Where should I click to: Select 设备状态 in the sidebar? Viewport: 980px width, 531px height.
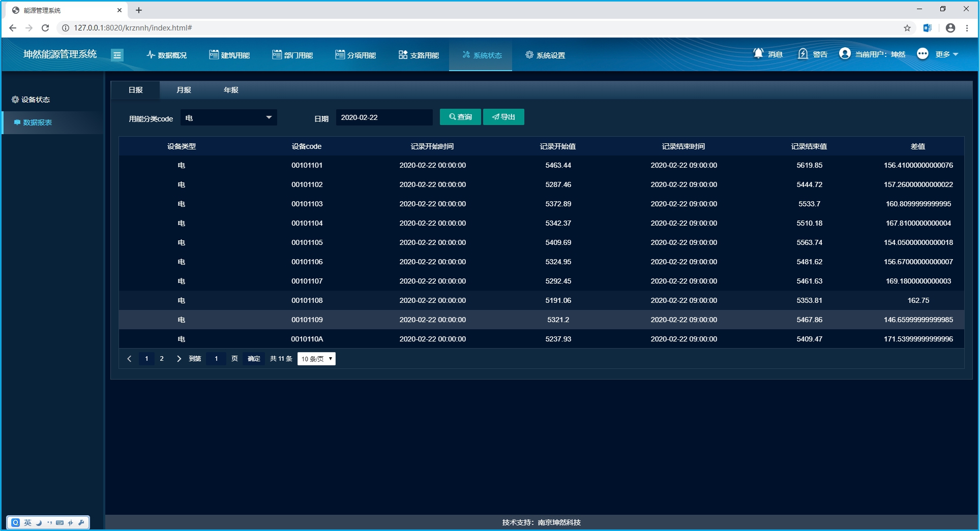point(36,100)
